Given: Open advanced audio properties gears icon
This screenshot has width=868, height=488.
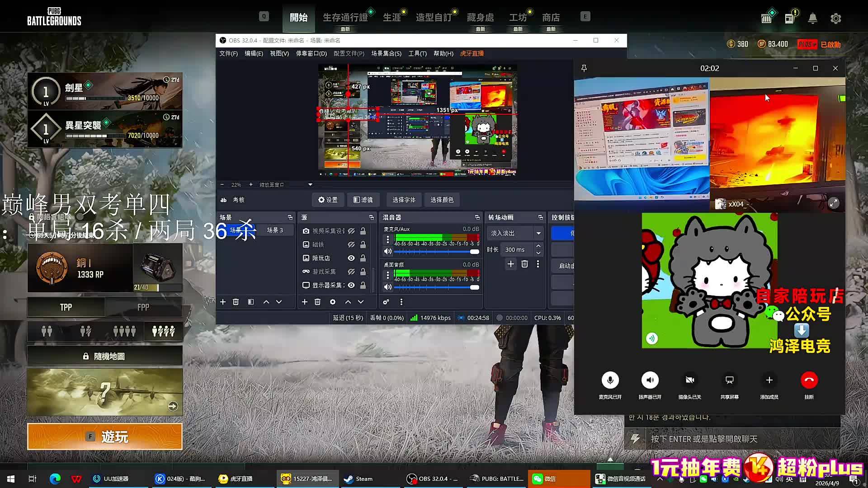Looking at the screenshot, I should [x=386, y=302].
